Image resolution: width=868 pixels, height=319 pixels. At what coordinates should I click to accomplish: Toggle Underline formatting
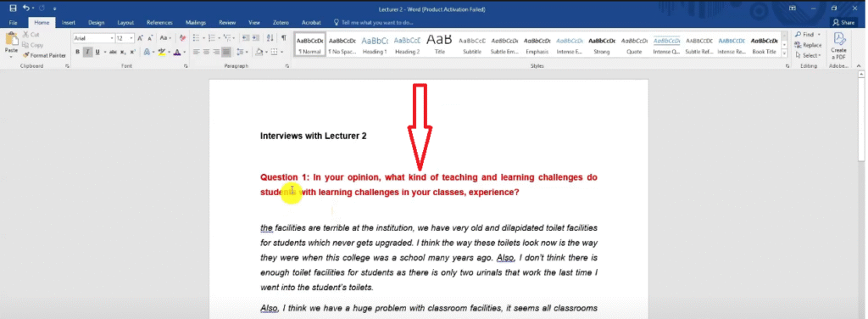pos(97,52)
